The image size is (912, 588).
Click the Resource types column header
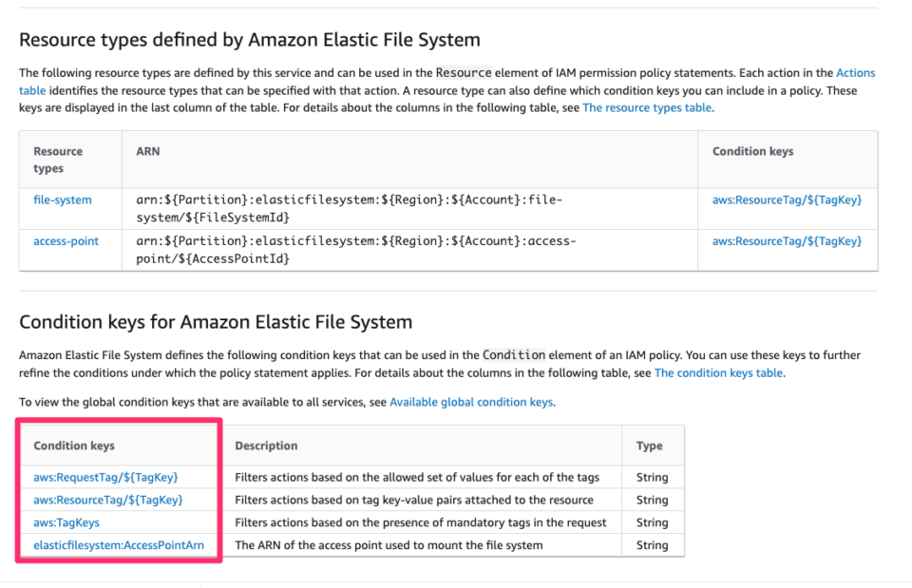(57, 158)
